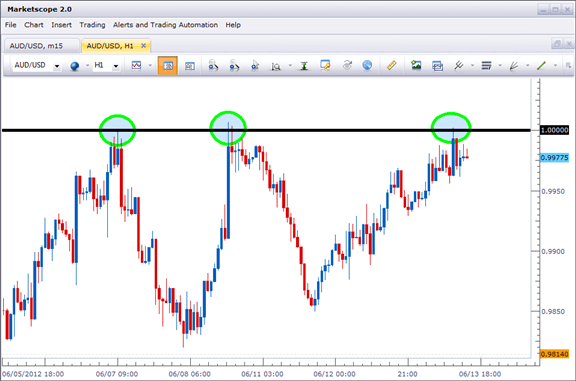Click the second chart mode icon beside orange button
This screenshot has height=381, width=576.
pos(190,66)
